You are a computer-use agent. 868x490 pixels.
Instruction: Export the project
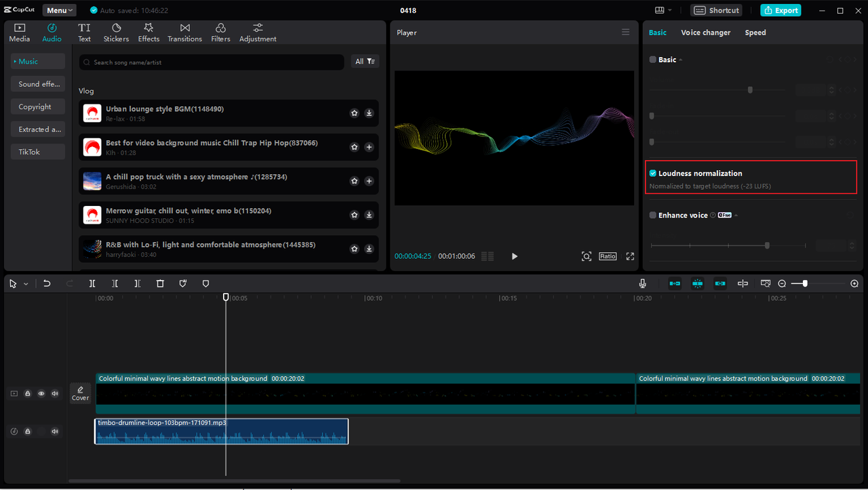point(780,10)
